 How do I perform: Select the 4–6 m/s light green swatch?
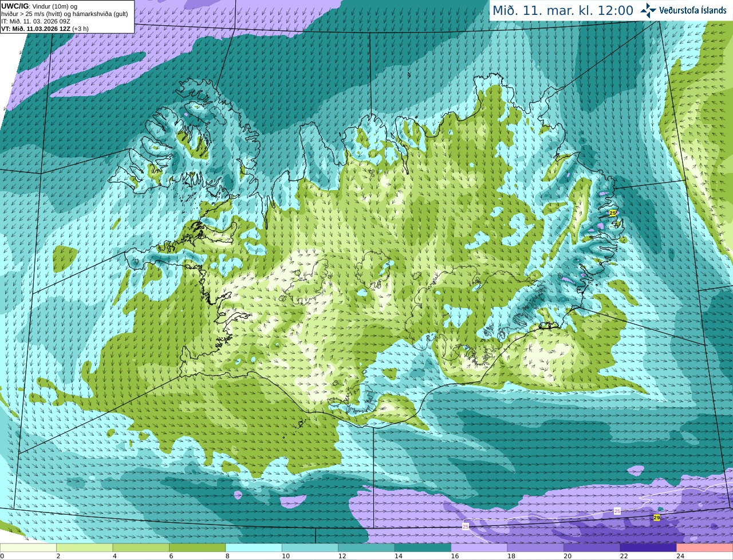coord(141,547)
